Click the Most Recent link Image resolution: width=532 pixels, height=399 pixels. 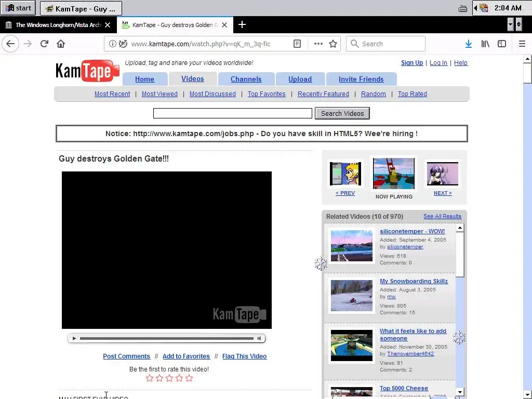pyautogui.click(x=112, y=94)
